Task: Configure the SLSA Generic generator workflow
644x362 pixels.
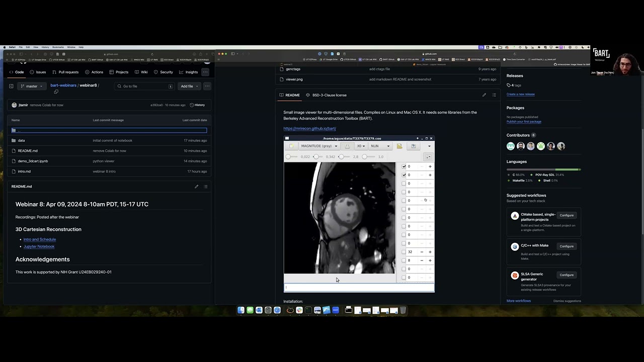Action: (567, 275)
